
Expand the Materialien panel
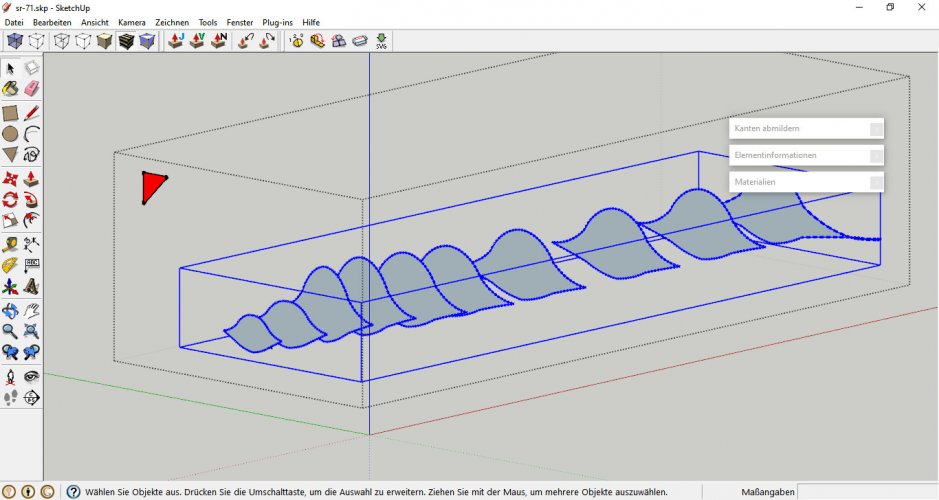(806, 182)
